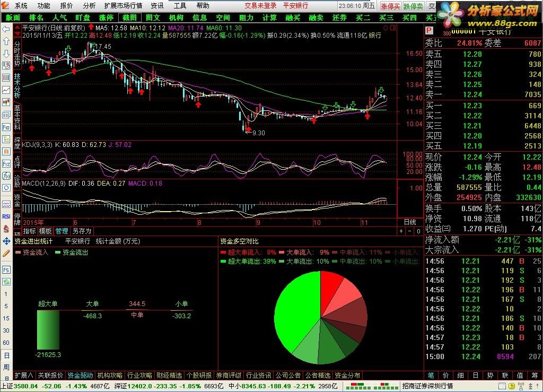Open the 扩展市场行情 menu
The height and width of the screenshot is (392, 543).
click(123, 5)
